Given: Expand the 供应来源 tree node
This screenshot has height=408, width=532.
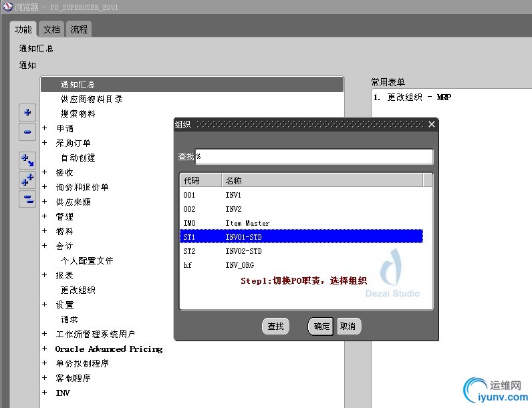Looking at the screenshot, I should [x=45, y=202].
